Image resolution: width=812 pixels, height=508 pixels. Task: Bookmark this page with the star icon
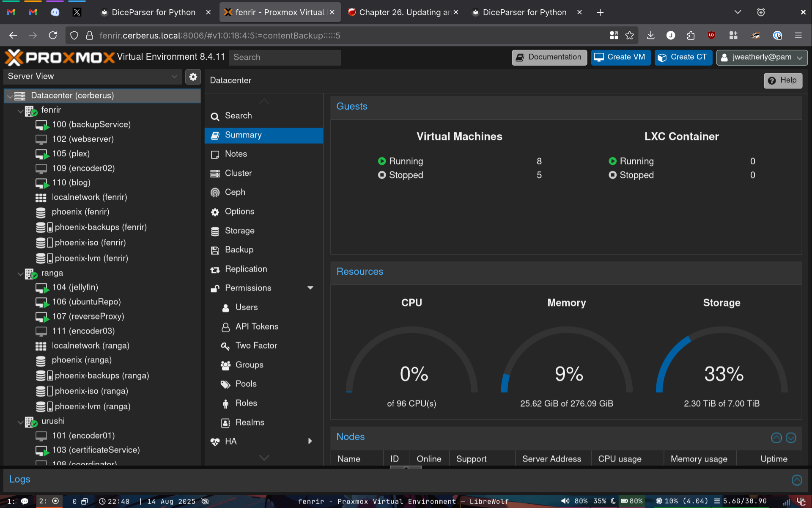coord(630,36)
